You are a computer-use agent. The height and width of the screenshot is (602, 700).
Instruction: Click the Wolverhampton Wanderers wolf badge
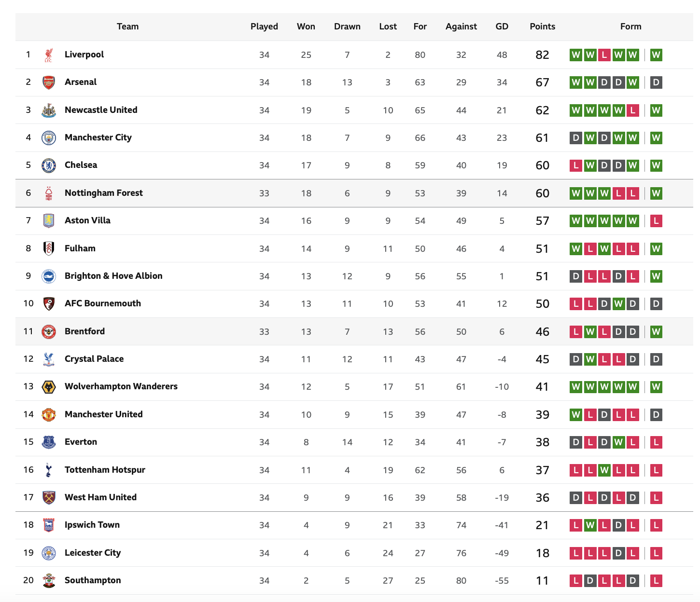(x=48, y=387)
